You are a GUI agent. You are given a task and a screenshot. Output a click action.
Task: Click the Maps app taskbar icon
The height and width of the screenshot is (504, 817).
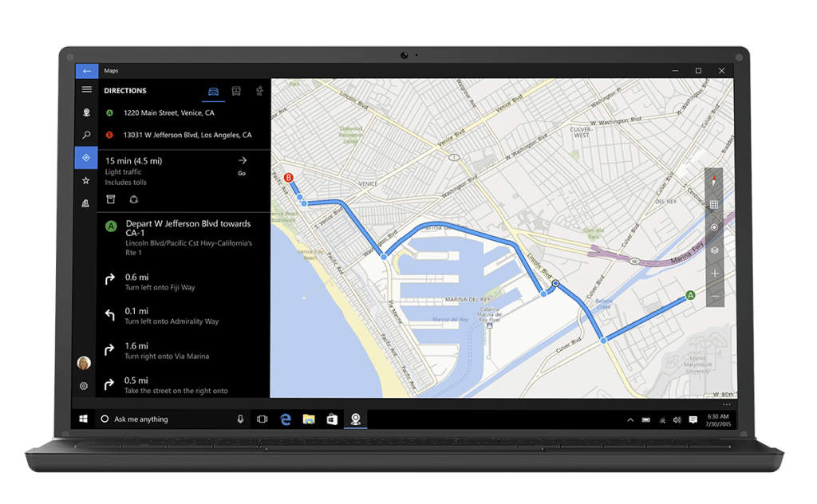coord(356,419)
